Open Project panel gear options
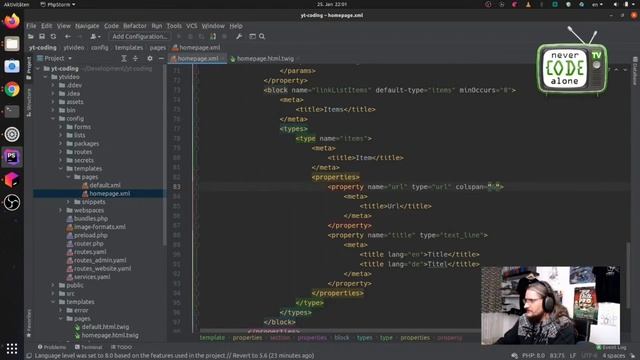Image resolution: width=640 pixels, height=360 pixels. pos(150,58)
